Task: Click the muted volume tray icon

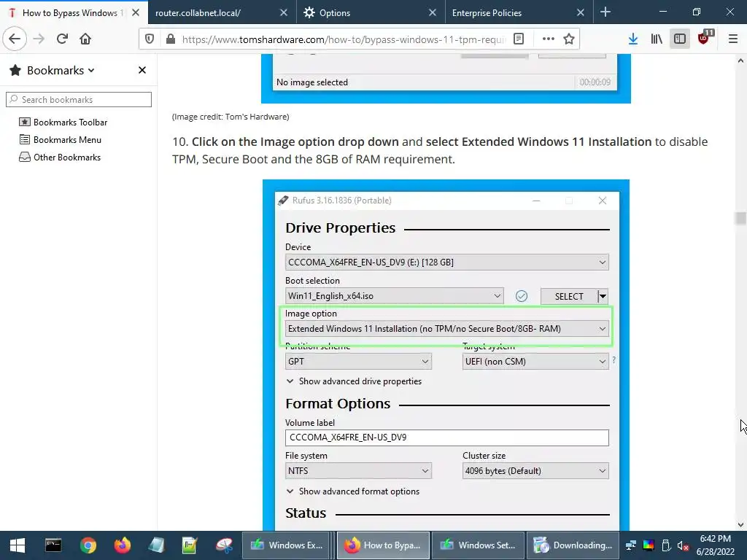Action: coord(683,545)
